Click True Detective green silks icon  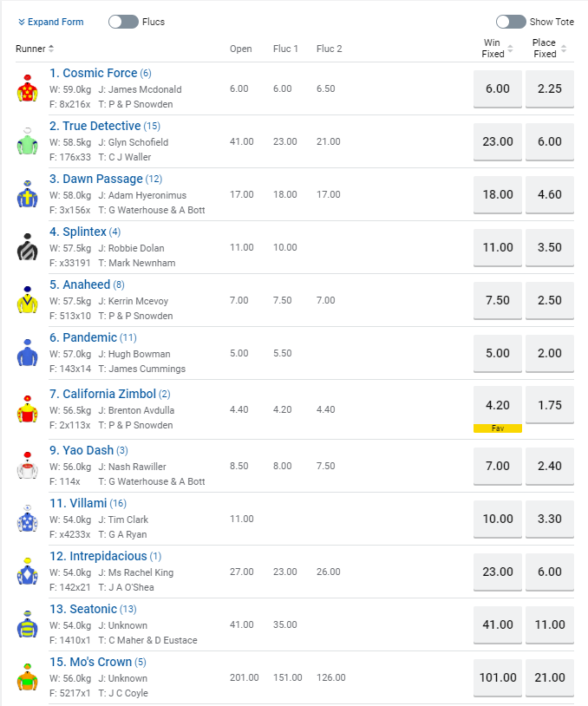click(27, 142)
